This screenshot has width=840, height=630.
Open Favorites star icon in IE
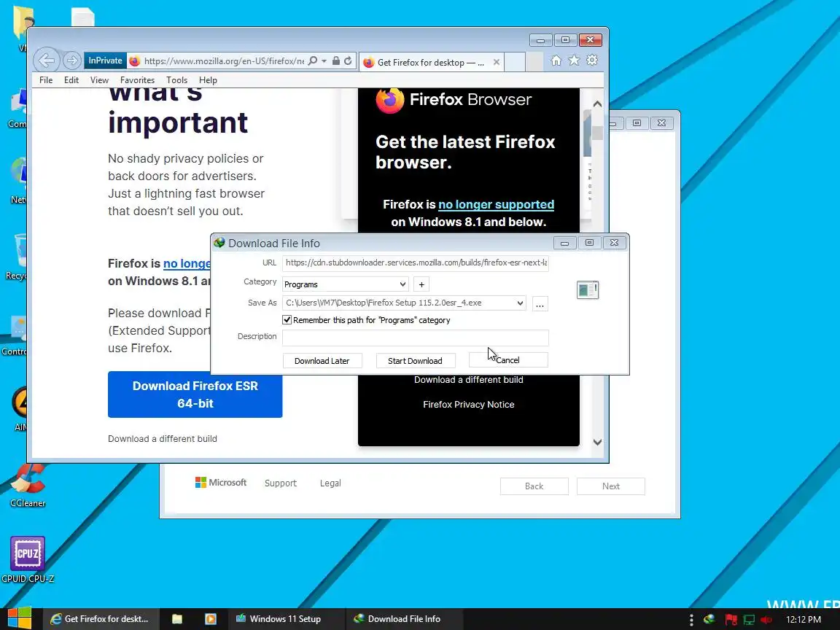(x=574, y=61)
